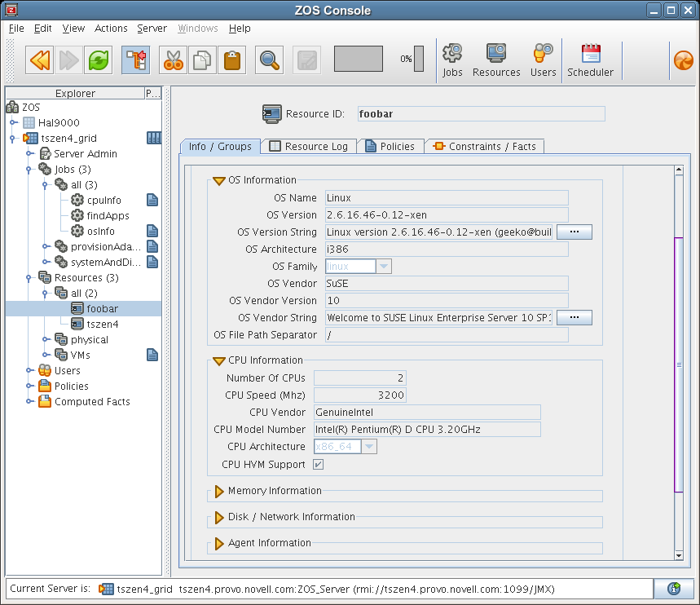The image size is (700, 605).
Task: Click ellipsis button beside OS Version String
Action: (574, 232)
